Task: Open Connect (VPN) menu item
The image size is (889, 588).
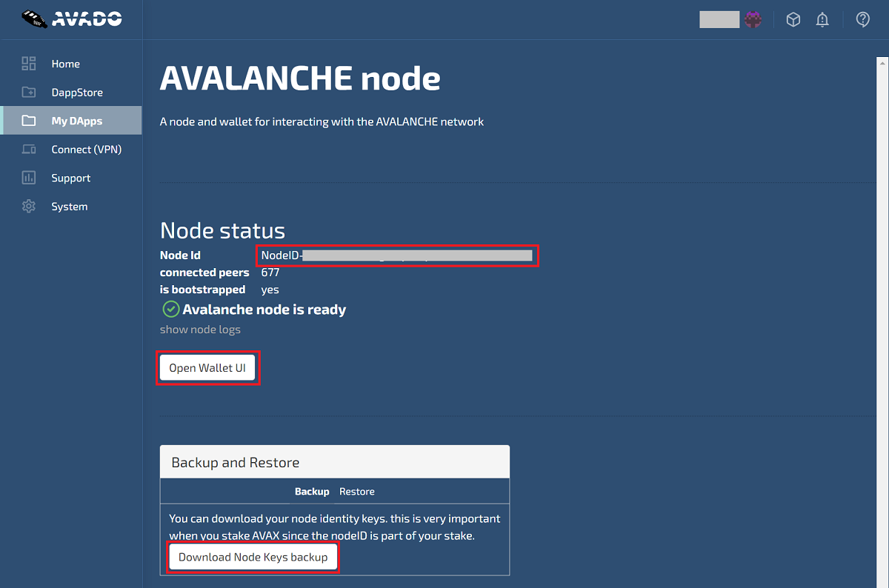Action: click(x=86, y=150)
